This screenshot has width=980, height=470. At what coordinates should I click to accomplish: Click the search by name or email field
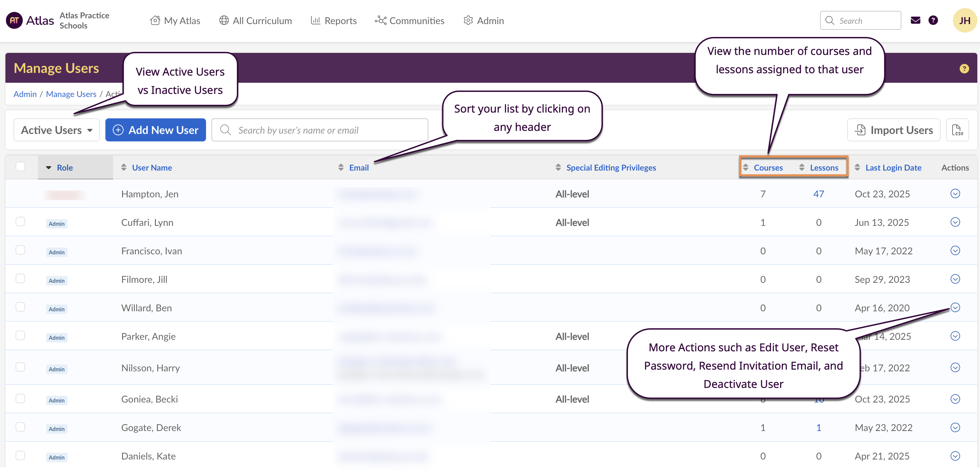point(320,130)
